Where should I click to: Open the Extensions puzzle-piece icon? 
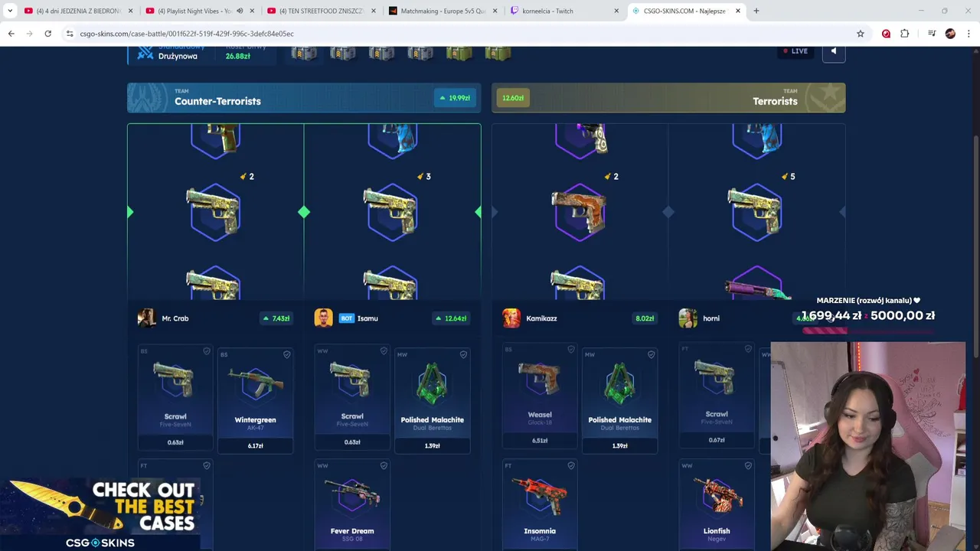click(905, 34)
